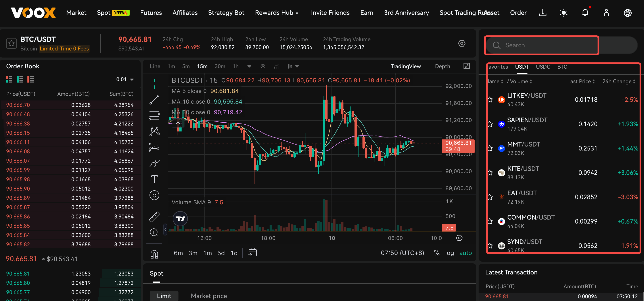644x301 pixels.
Task: Select the Fibonacci retracement tool
Action: click(155, 116)
